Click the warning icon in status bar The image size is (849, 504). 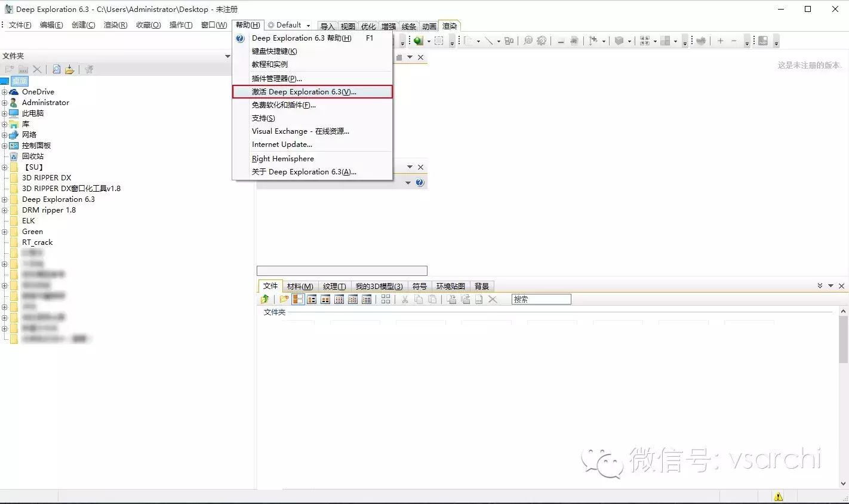coord(778,496)
